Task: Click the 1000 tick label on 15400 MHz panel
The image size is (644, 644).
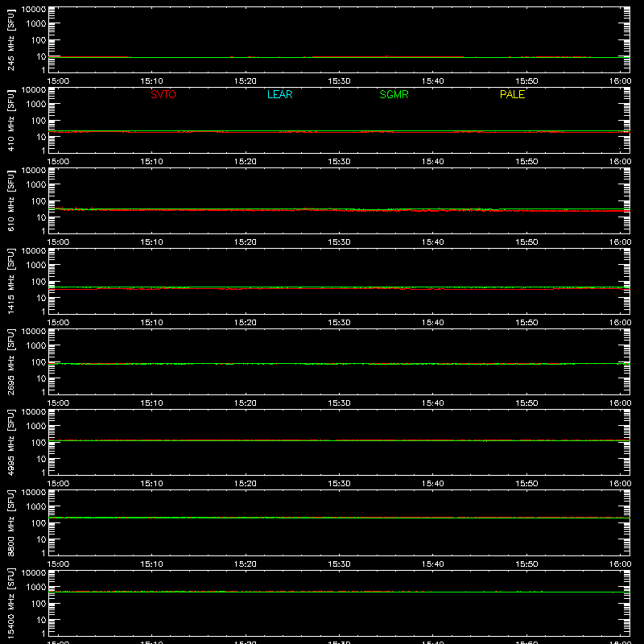Action: [36, 588]
